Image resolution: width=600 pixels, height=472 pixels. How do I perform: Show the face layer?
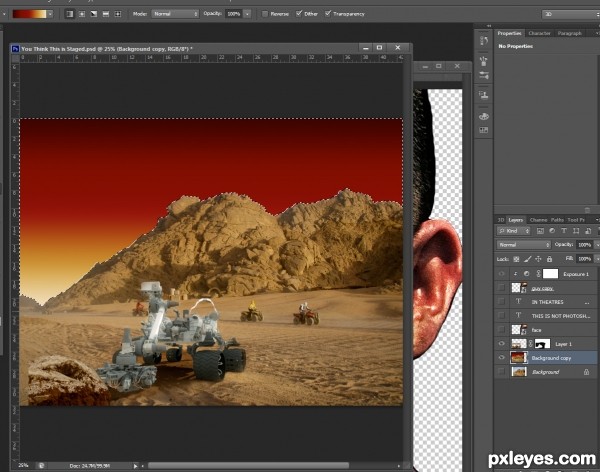pyautogui.click(x=501, y=330)
